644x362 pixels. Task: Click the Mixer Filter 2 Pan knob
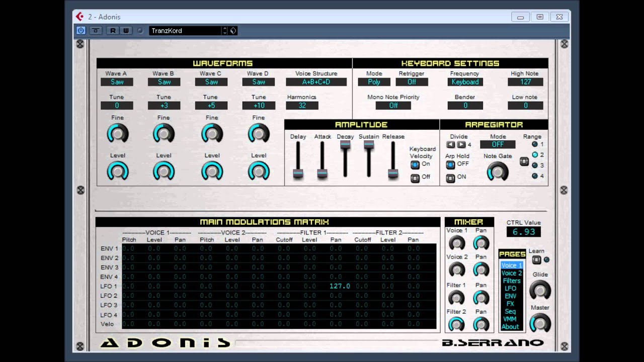point(481,324)
